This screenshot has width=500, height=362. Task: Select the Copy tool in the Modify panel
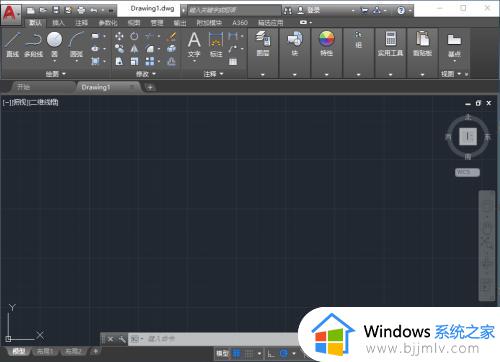pyautogui.click(x=119, y=49)
